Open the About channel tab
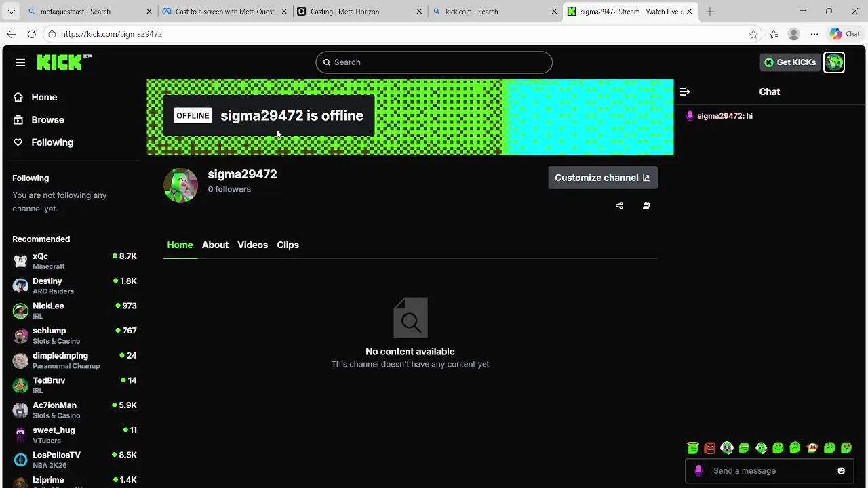Viewport: 868px width, 488px height. (215, 245)
